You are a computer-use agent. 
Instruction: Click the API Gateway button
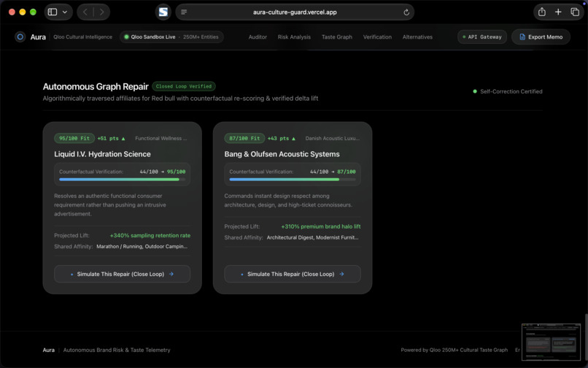pyautogui.click(x=482, y=37)
